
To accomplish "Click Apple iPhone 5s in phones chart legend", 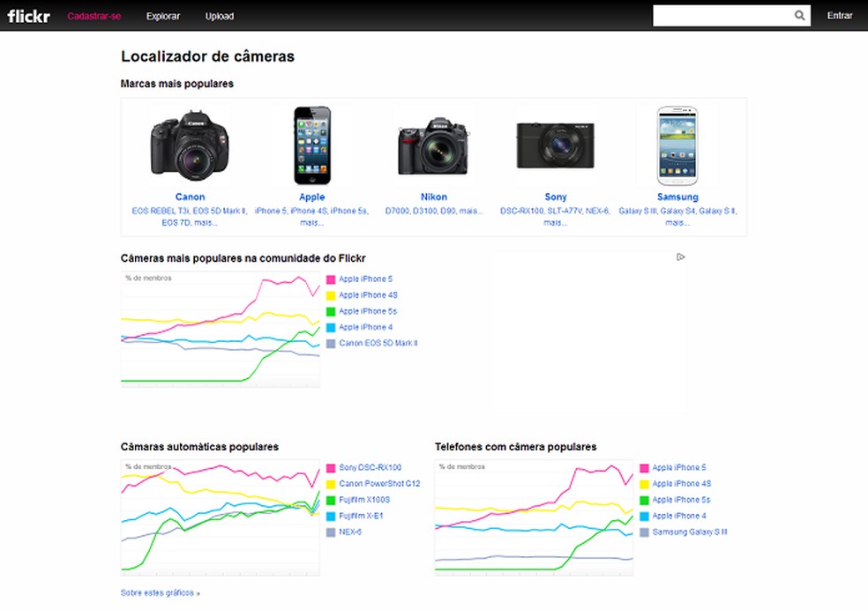I will click(681, 500).
